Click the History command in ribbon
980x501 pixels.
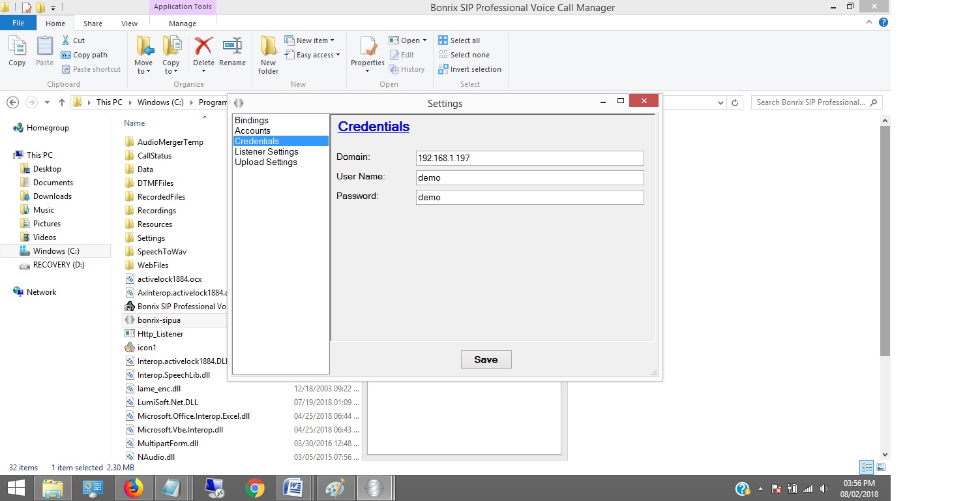(407, 69)
